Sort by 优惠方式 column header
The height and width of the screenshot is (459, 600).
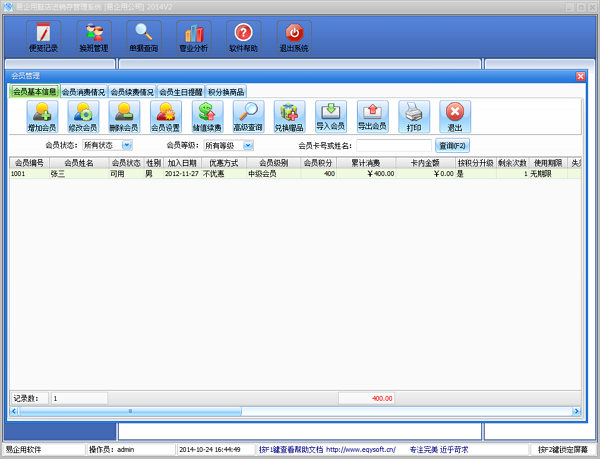224,163
